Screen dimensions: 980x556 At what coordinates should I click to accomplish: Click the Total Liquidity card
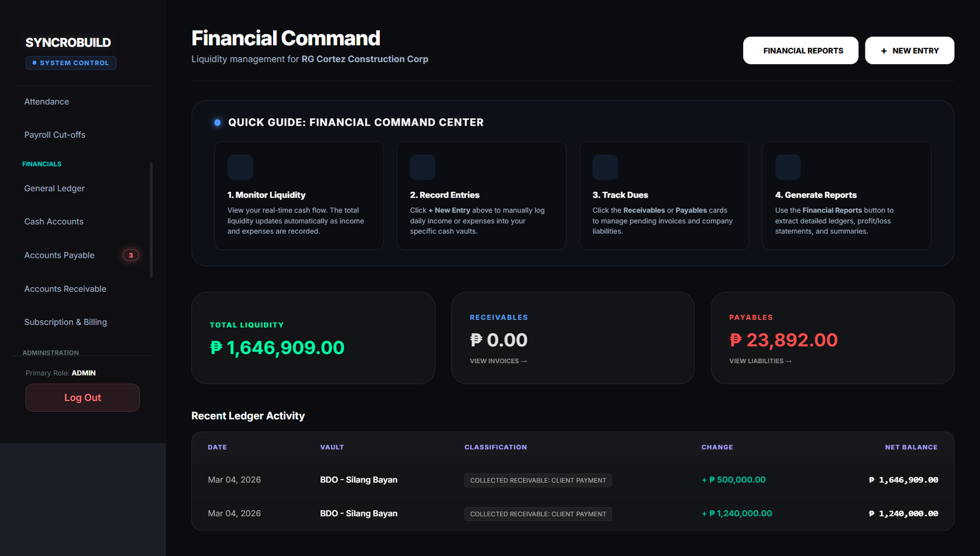point(313,338)
